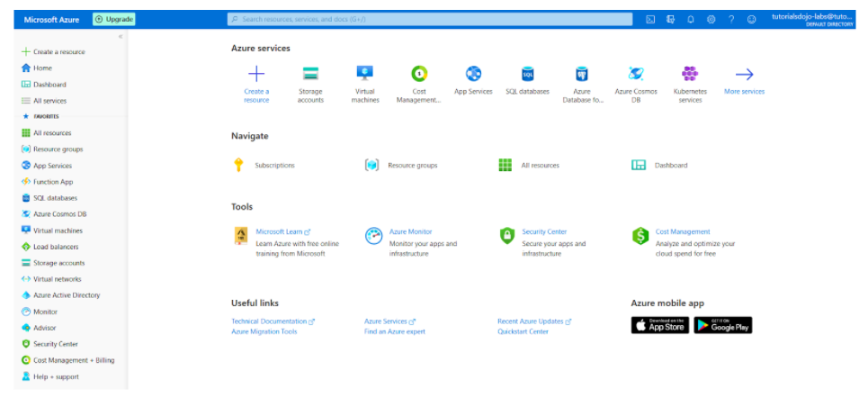This screenshot has width=868, height=407.
Task: Open Kubernetes services icon
Action: click(x=690, y=75)
